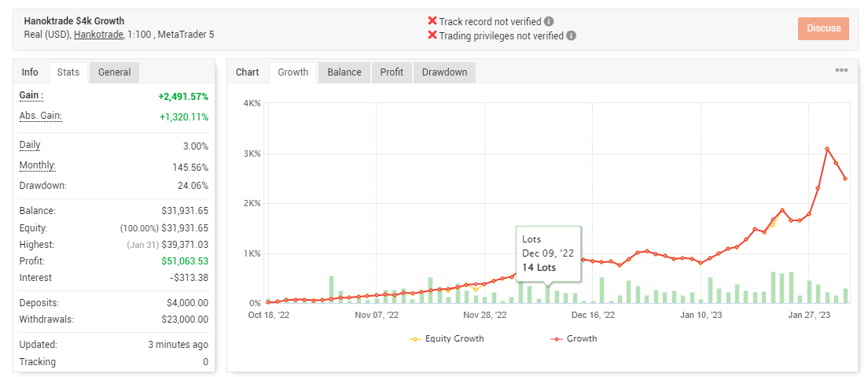Open the Drawdown chart tab
The height and width of the screenshot is (377, 868).
coord(444,72)
